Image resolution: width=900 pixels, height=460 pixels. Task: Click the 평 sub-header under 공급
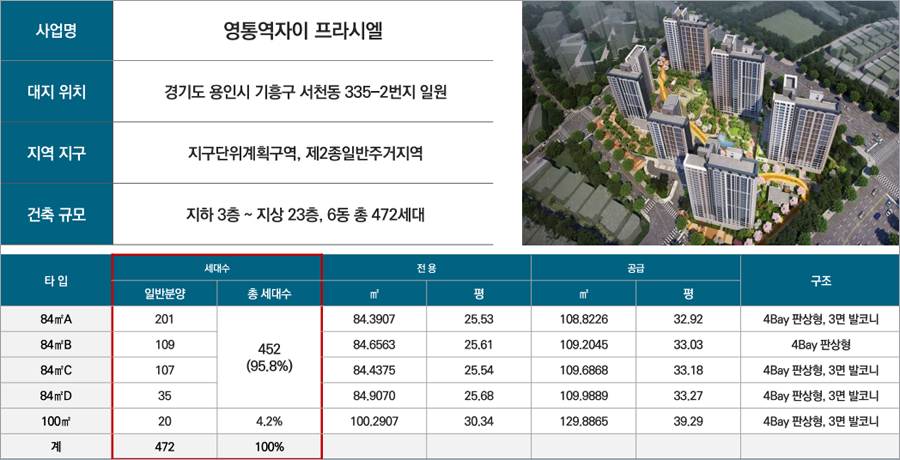[x=688, y=293]
